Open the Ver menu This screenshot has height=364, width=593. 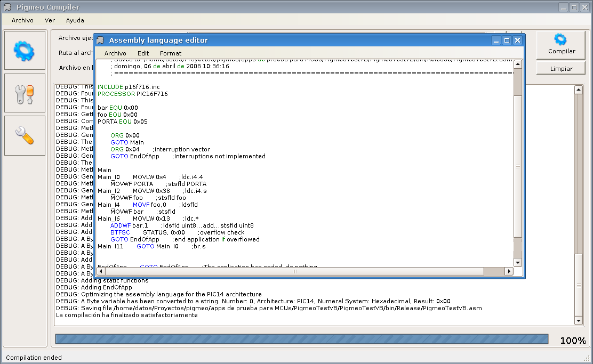(x=50, y=20)
